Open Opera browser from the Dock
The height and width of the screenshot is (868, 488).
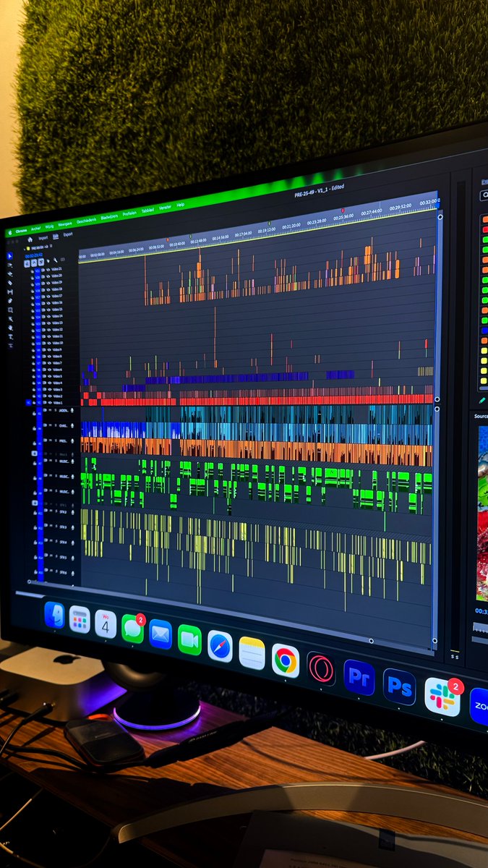[x=321, y=668]
